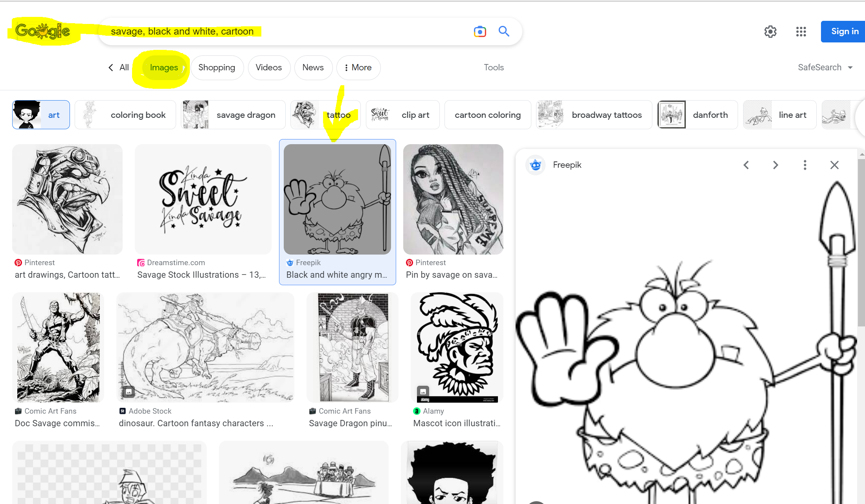
Task: Open Google Lens camera search
Action: click(x=479, y=31)
